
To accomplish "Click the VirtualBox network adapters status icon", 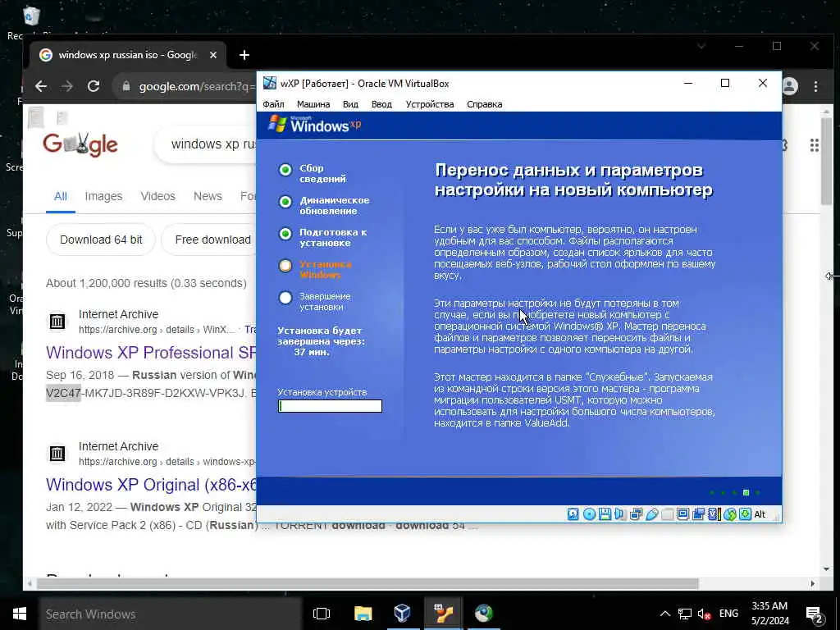I will point(636,514).
